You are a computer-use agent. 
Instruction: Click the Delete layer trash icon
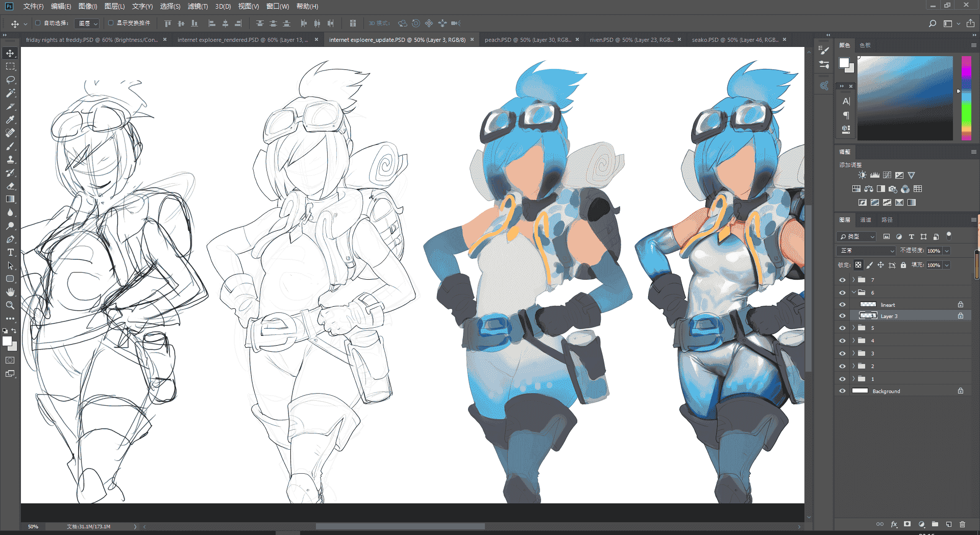[962, 524]
